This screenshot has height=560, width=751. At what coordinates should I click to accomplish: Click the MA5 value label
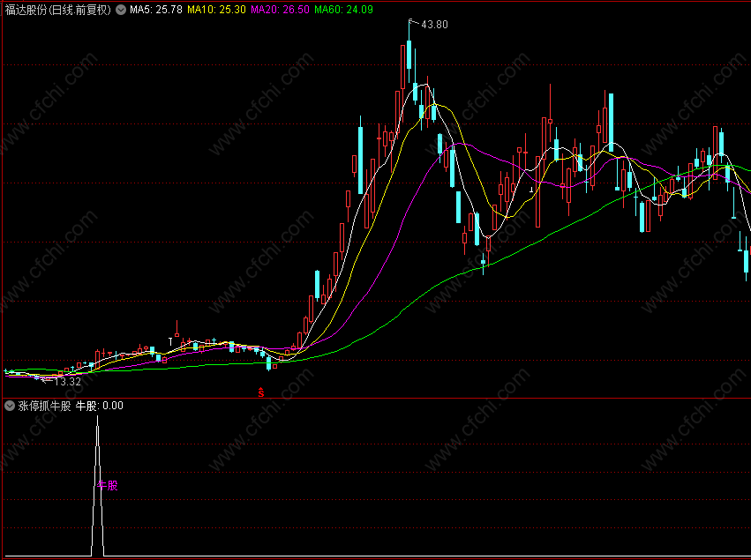click(156, 10)
